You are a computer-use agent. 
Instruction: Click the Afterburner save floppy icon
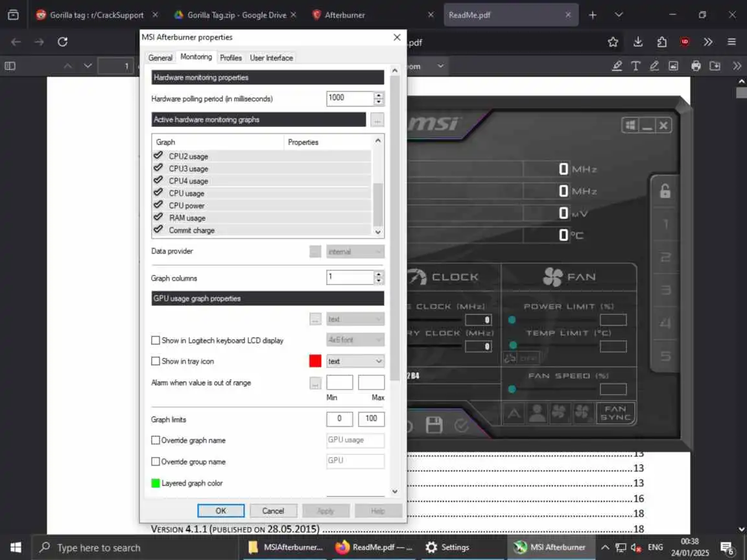point(434,425)
